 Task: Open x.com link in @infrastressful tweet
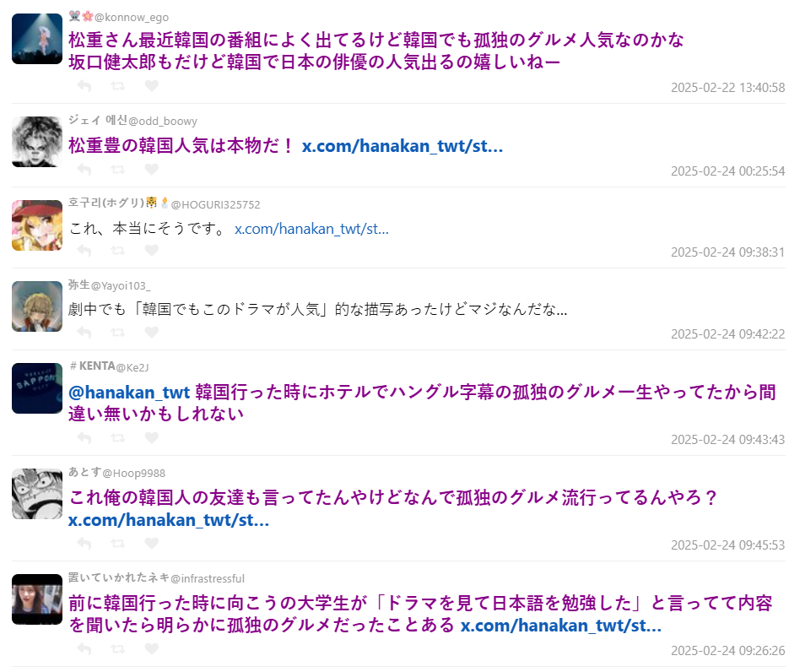coord(561,626)
